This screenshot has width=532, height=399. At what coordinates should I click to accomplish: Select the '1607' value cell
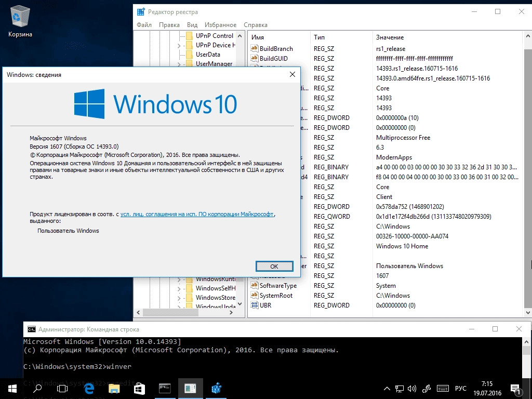point(382,275)
